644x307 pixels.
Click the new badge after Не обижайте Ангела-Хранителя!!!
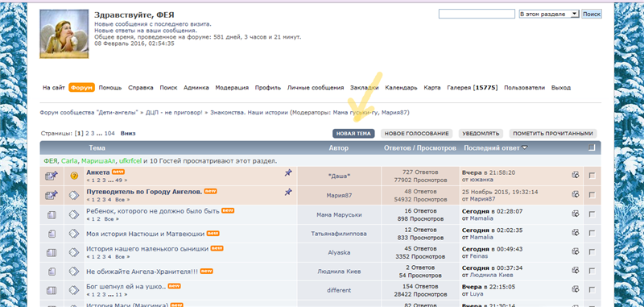(207, 272)
